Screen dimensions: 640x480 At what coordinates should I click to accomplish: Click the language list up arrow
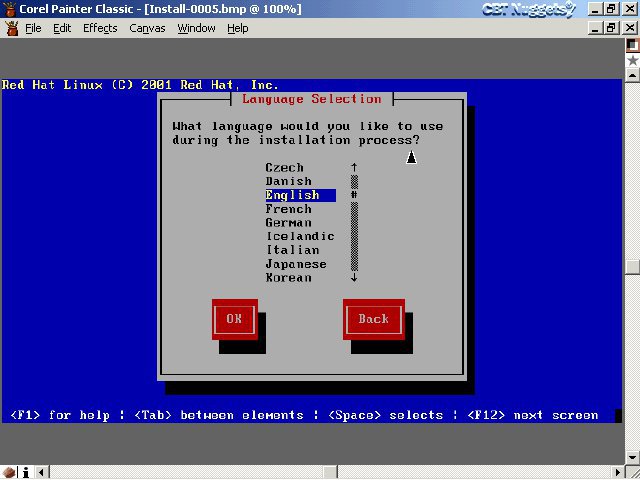click(x=354, y=167)
